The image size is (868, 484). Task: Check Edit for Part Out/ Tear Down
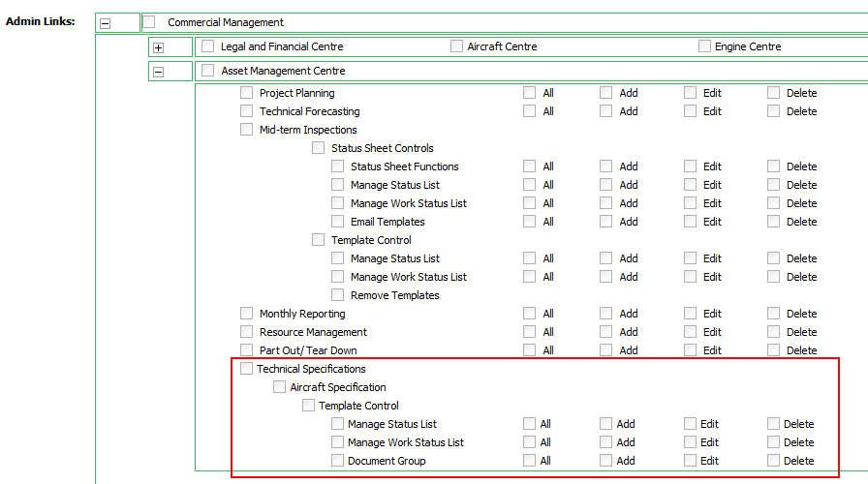(690, 350)
